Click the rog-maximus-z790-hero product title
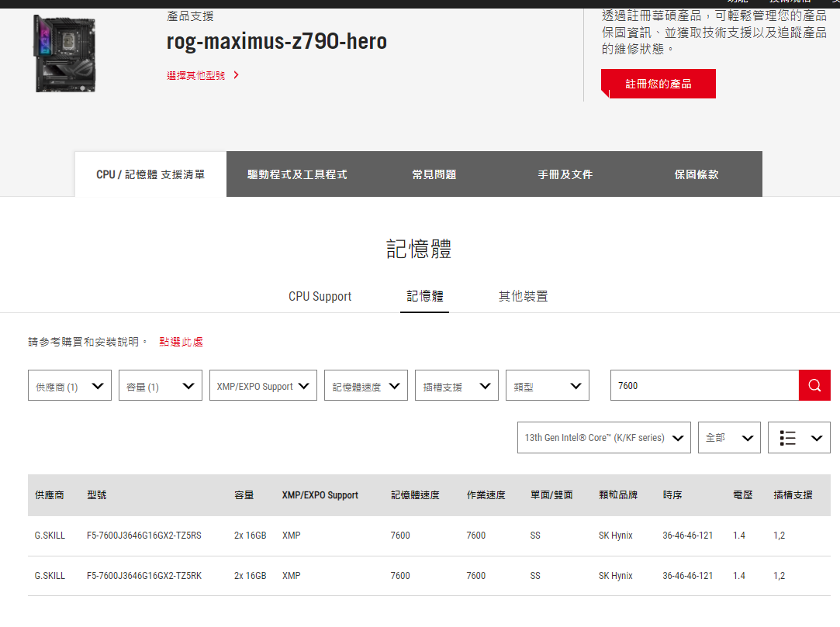The height and width of the screenshot is (627, 840). coord(276,41)
